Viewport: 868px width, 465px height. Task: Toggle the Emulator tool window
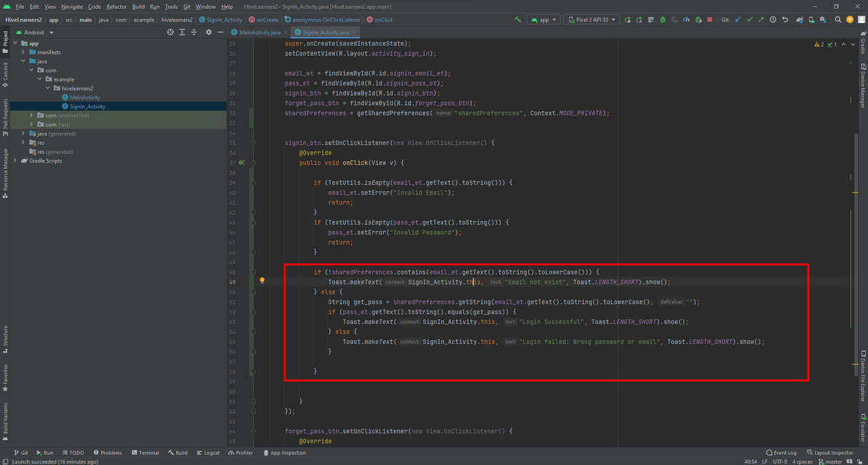coord(863,428)
